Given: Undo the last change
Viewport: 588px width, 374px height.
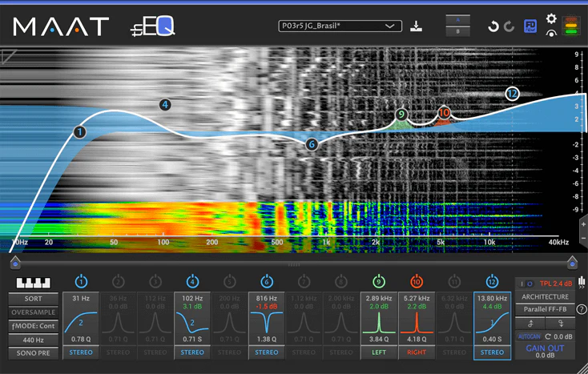Looking at the screenshot, I should [493, 26].
